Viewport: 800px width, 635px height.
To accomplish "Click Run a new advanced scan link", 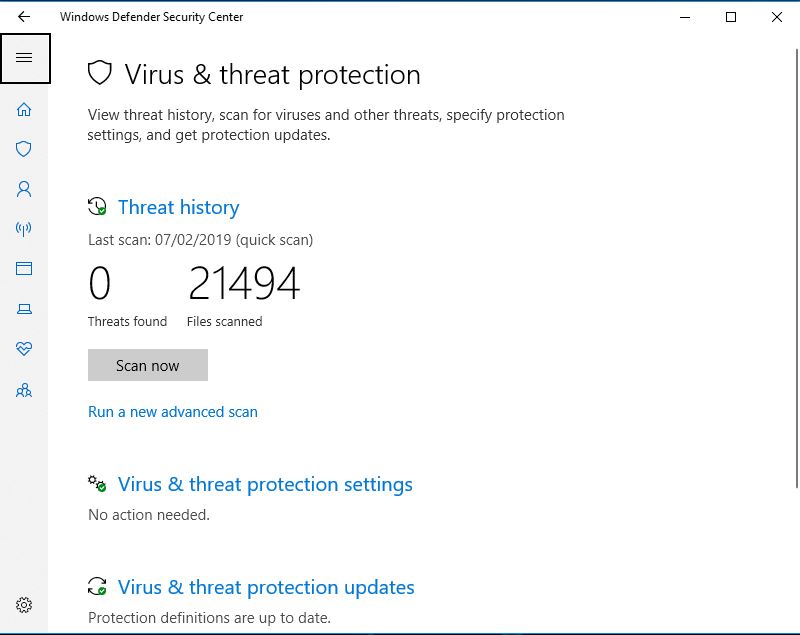I will (173, 412).
